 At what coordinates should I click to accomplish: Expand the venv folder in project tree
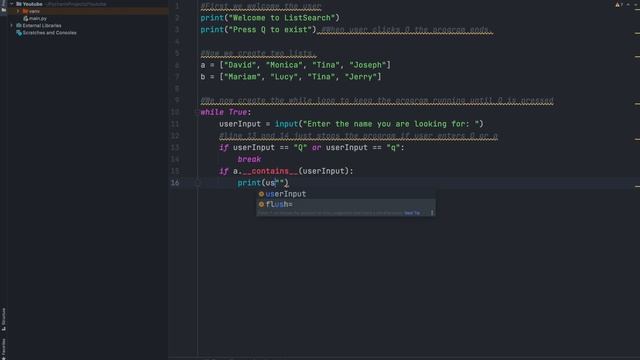pos(18,11)
